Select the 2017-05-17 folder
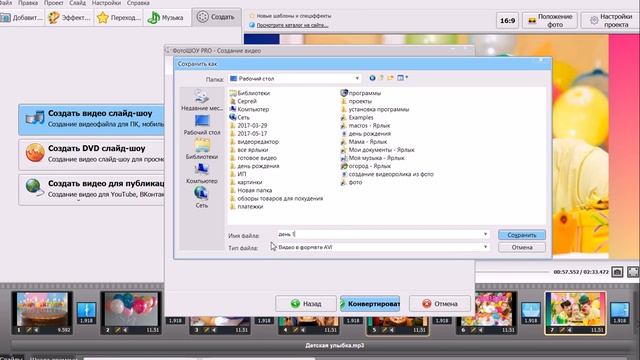 point(249,133)
